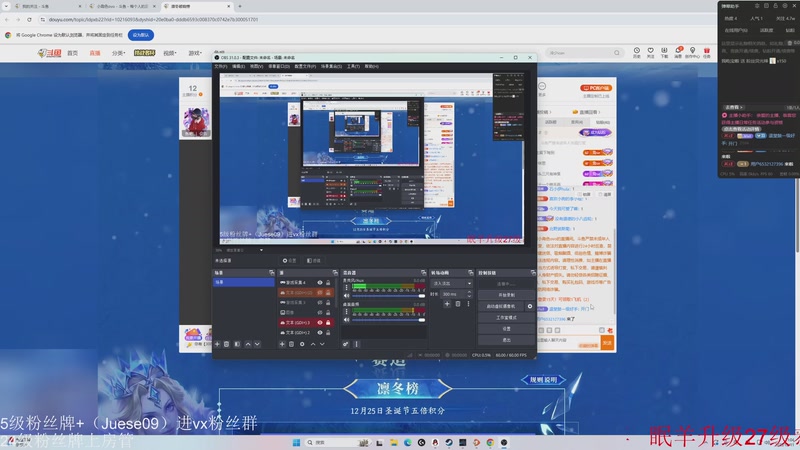Open Douyu follow heart icon in header

(x=651, y=53)
